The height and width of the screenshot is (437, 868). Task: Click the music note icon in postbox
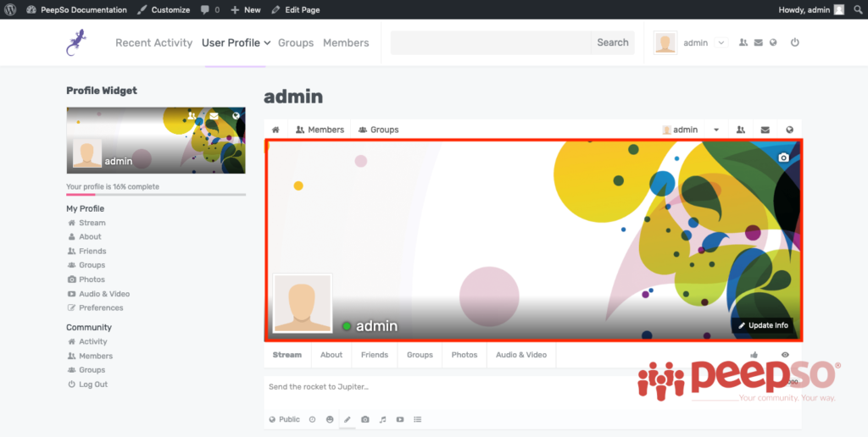point(382,419)
